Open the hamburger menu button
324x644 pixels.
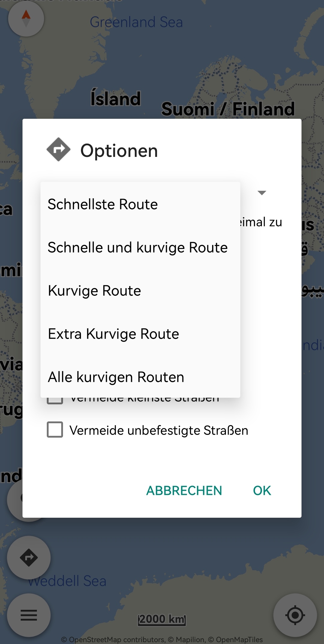tap(29, 615)
